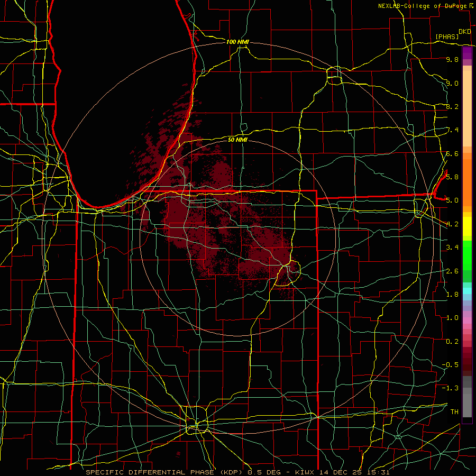Click the 9.0 value on the scale
The width and height of the screenshot is (476, 476).
[x=452, y=83]
